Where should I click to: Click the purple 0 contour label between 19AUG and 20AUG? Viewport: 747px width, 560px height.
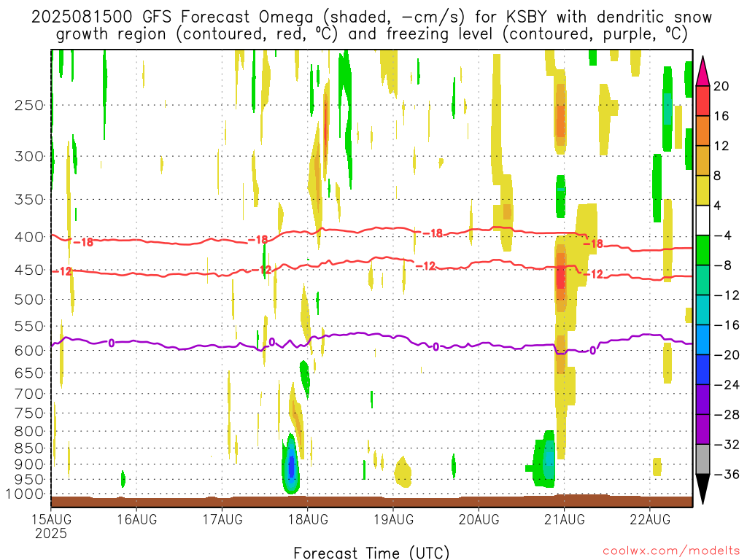(x=436, y=346)
